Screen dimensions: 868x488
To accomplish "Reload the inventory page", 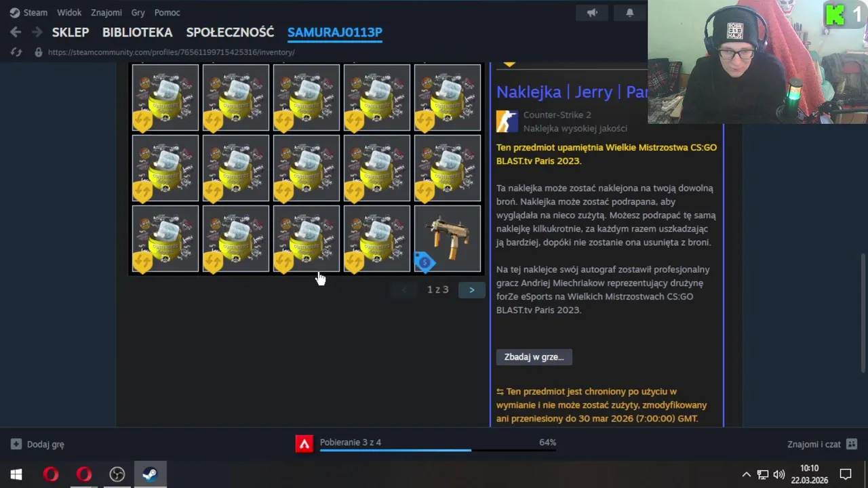I will tap(16, 52).
